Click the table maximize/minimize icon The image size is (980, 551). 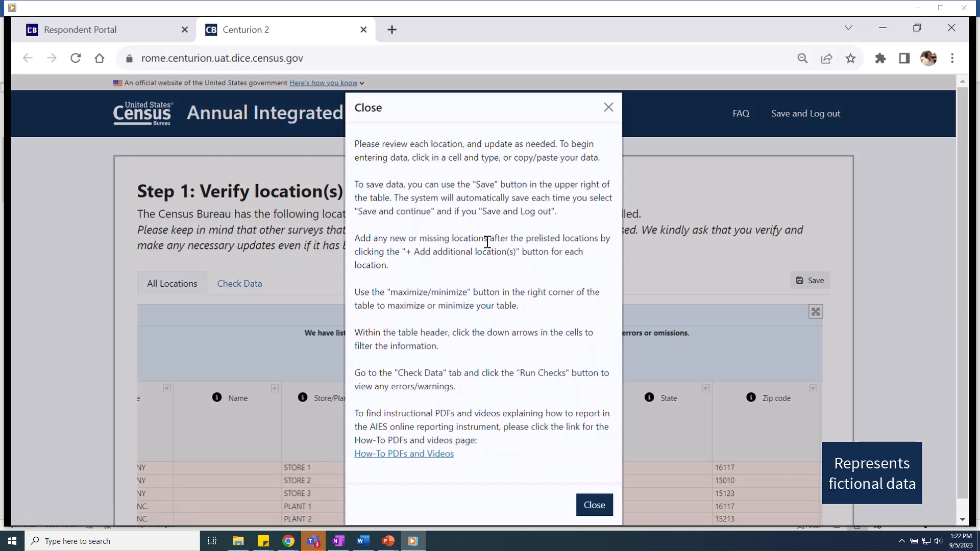815,312
